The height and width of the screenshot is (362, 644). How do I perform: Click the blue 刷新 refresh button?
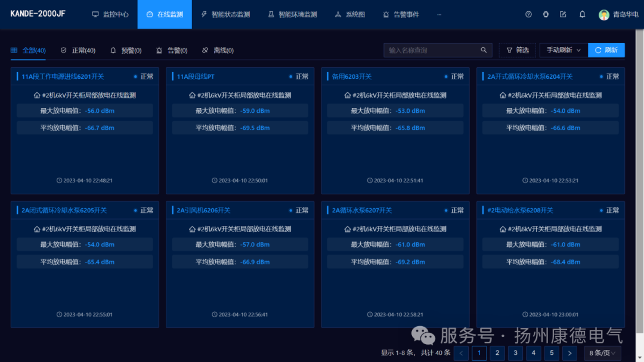(x=606, y=50)
